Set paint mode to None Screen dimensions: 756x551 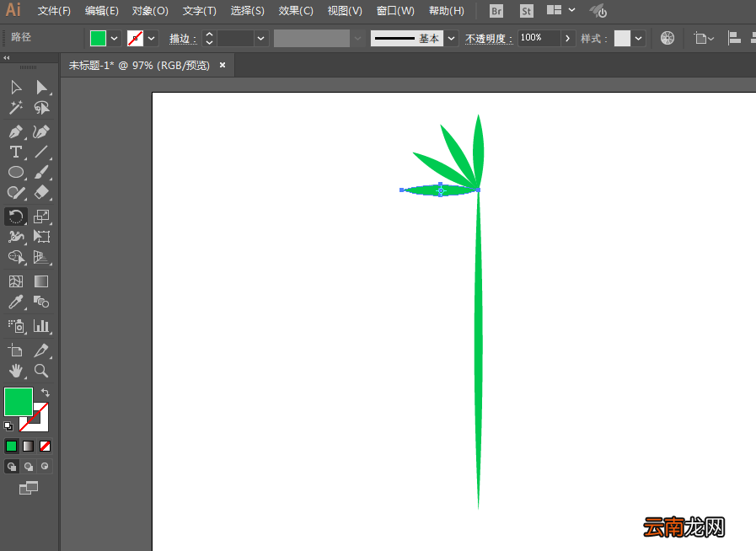tap(46, 447)
